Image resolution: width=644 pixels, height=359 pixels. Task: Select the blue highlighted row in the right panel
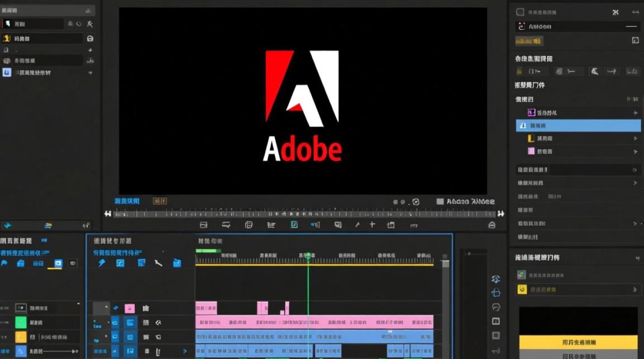coord(578,125)
